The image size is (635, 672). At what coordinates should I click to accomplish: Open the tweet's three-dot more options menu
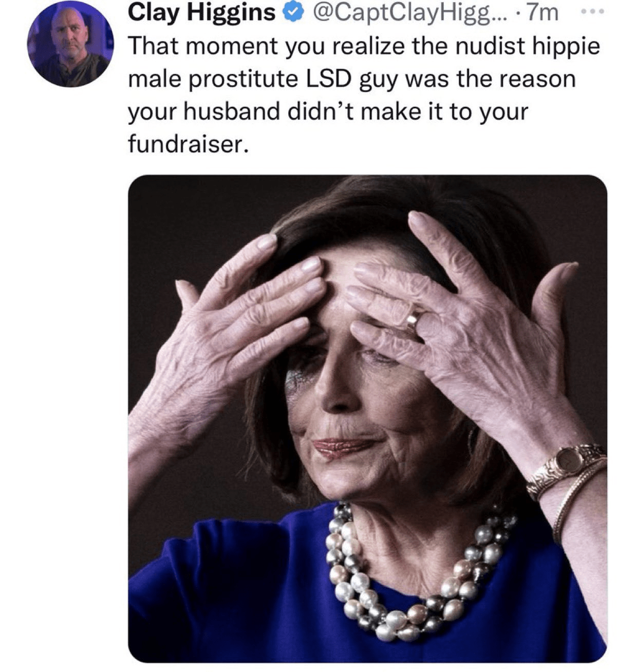(x=596, y=12)
